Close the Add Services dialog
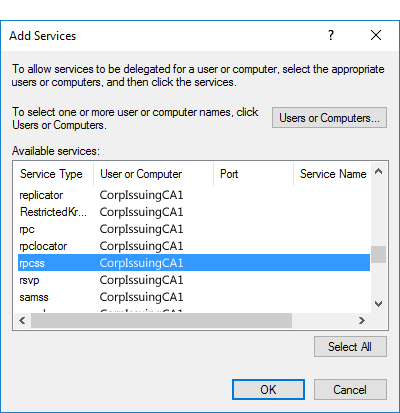The width and height of the screenshot is (400, 413). click(376, 35)
